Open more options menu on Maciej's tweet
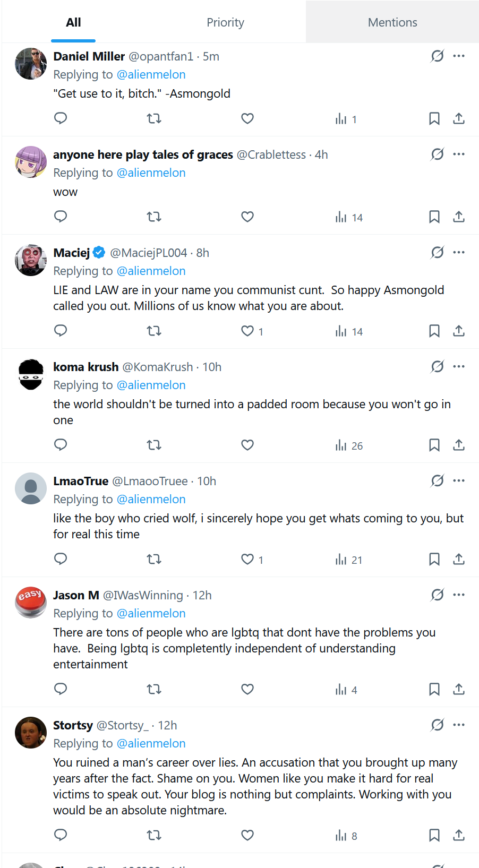The image size is (479, 868). (459, 252)
